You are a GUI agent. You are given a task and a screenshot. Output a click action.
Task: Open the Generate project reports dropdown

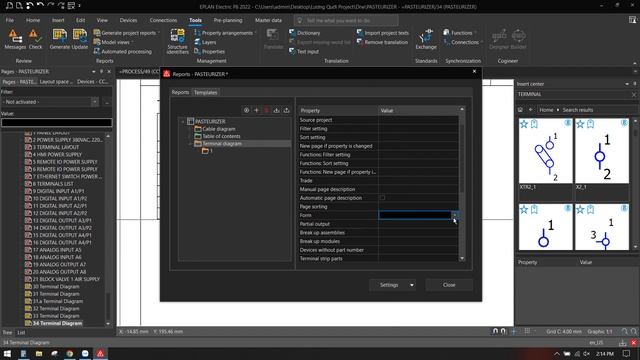click(x=159, y=33)
